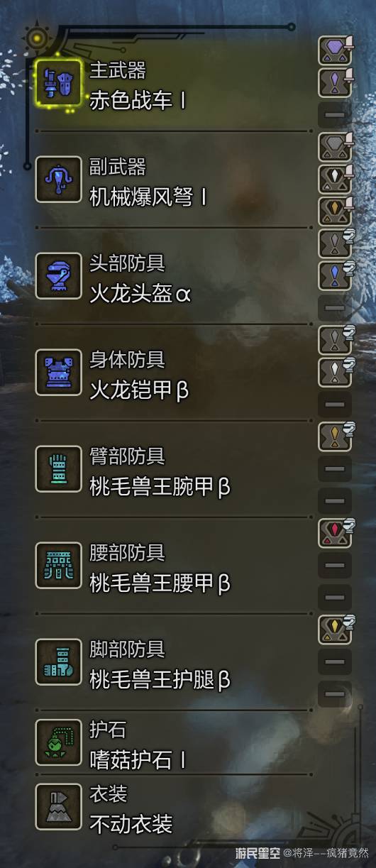Click the 火龙铠甲β chest armor icon

coord(58,373)
